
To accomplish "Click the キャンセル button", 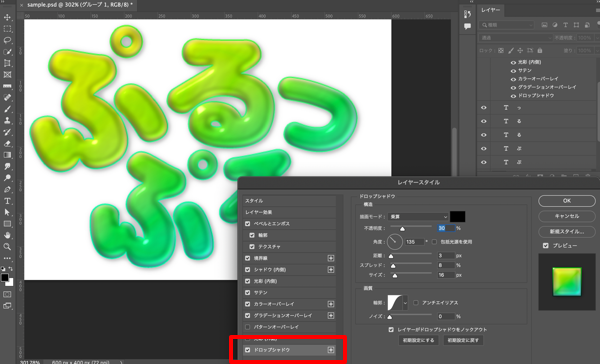I will [x=567, y=216].
